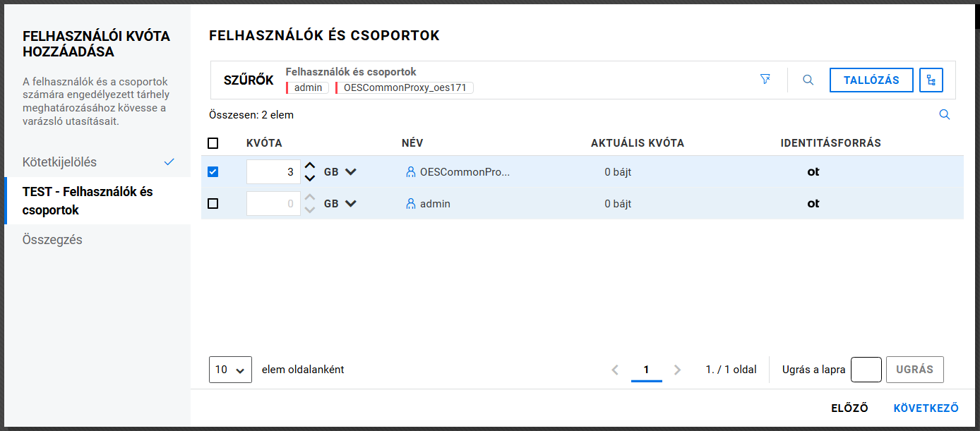Uncheck the OESCommonPro row checkbox
This screenshot has height=431, width=980.
pyautogui.click(x=213, y=171)
